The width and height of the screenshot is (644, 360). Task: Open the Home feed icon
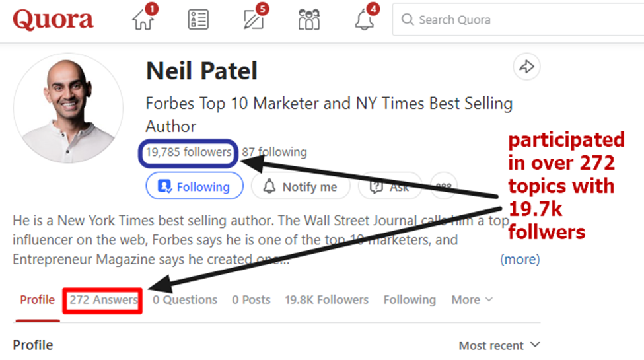click(143, 20)
